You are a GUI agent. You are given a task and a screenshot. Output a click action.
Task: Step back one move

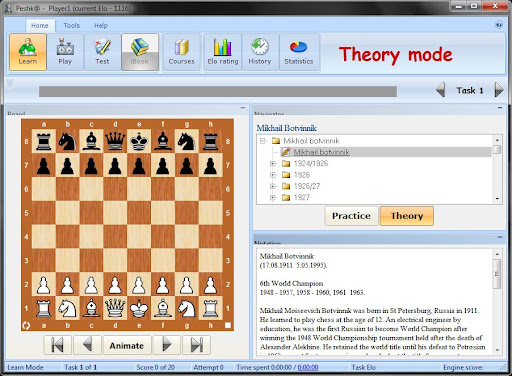(87, 345)
